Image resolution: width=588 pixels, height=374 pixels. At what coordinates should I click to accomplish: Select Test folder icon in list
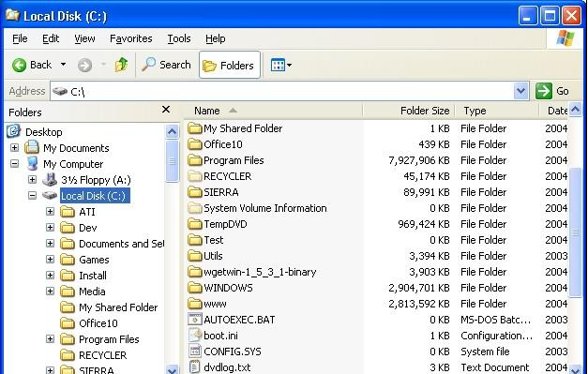195,240
